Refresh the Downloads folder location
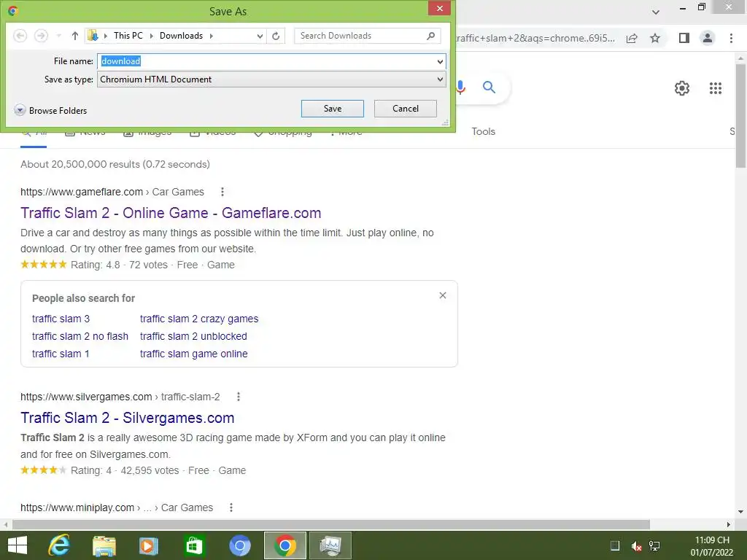Image resolution: width=747 pixels, height=560 pixels. coord(276,36)
